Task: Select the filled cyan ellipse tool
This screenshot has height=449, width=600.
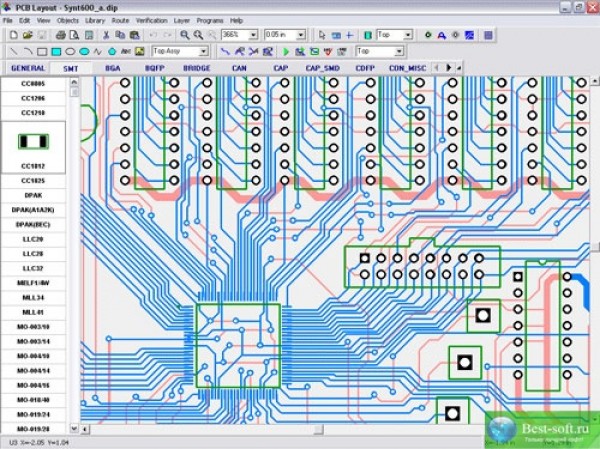Action: click(84, 51)
